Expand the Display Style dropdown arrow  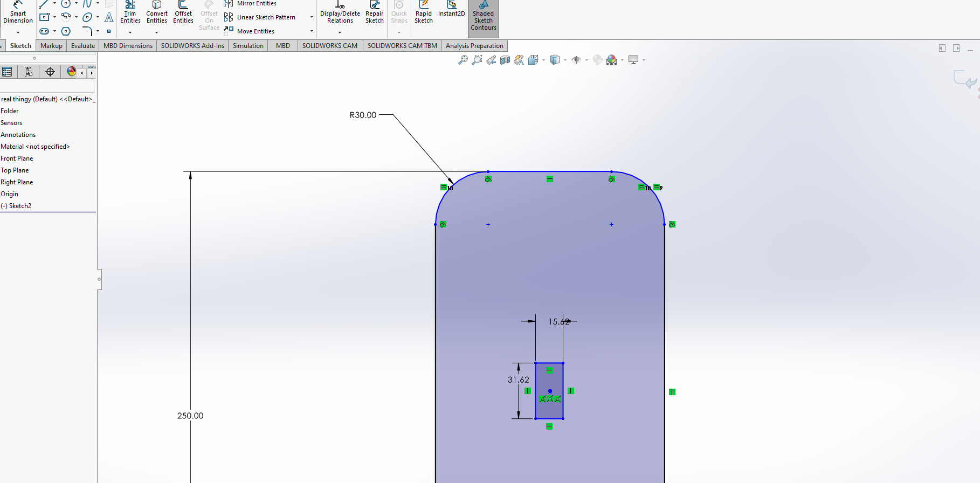(x=565, y=60)
